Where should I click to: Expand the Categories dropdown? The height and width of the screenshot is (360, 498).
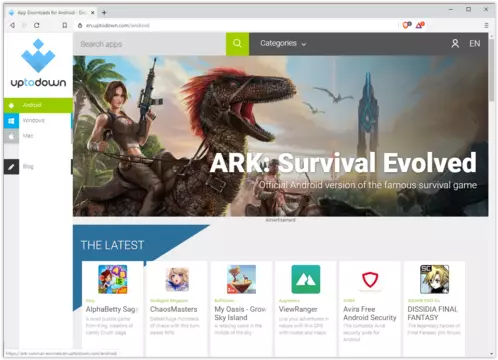pyautogui.click(x=283, y=43)
